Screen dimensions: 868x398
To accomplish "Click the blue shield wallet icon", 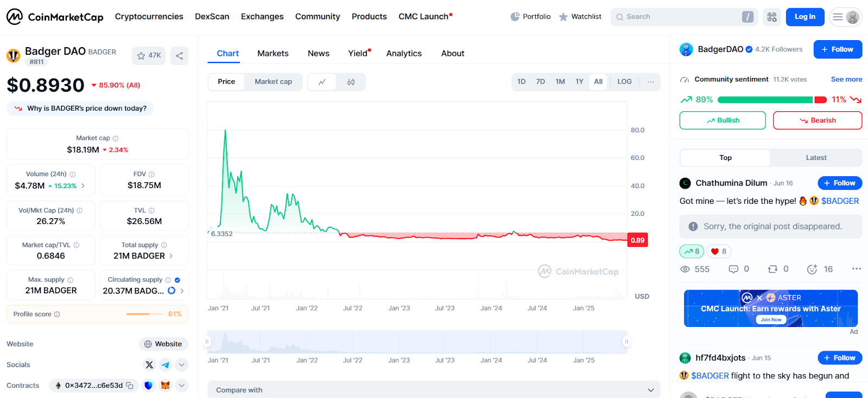I will [x=149, y=386].
